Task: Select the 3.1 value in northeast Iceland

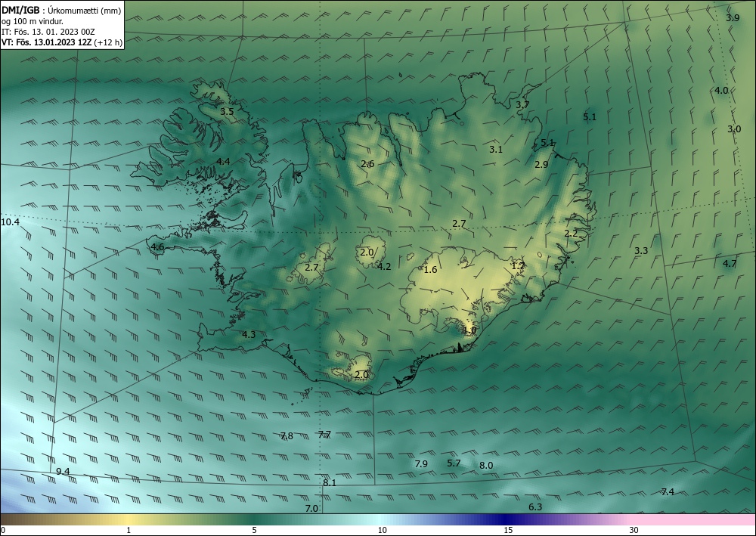Action: [x=496, y=150]
